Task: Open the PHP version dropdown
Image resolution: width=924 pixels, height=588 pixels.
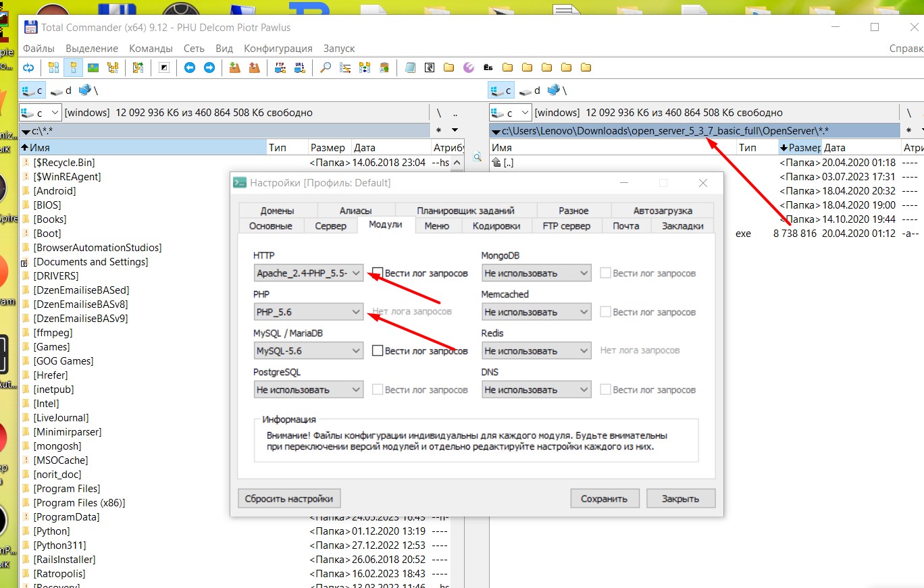Action: tap(309, 312)
